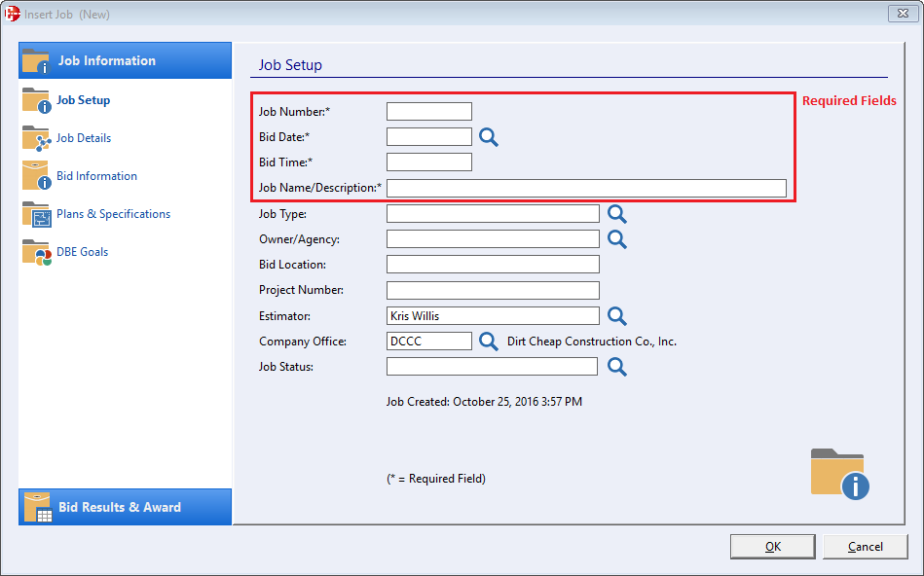Confirm the new job with OK
The image size is (924, 576).
(x=772, y=546)
